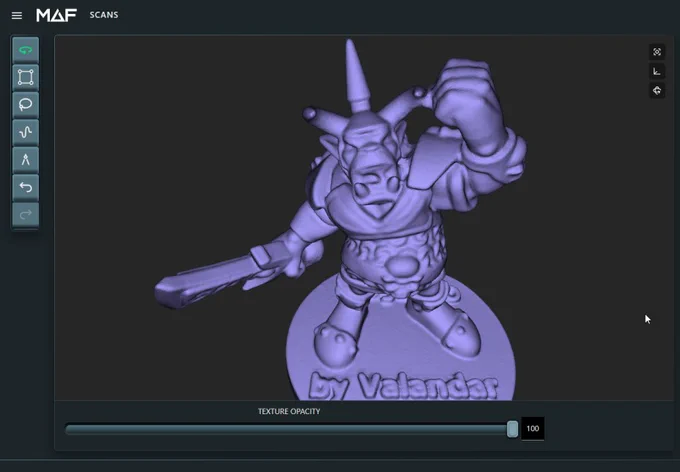This screenshot has width=680, height=472.
Task: Grab the Texture Opacity slider handle
Action: click(512, 429)
